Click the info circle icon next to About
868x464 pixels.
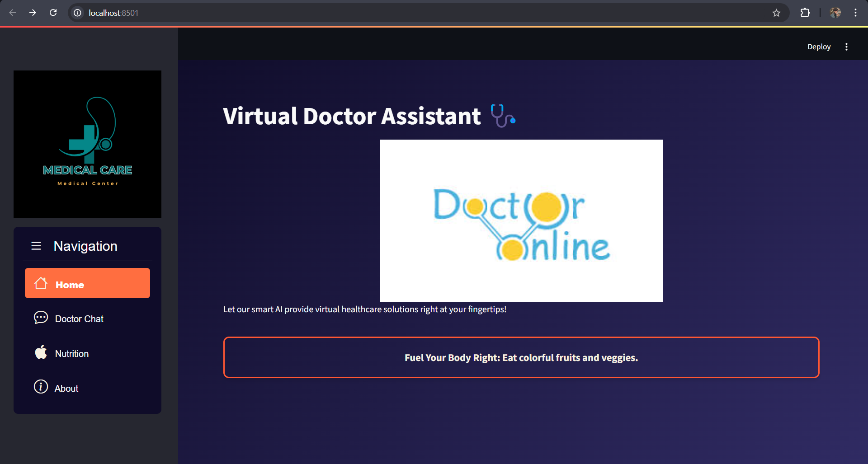pos(41,387)
